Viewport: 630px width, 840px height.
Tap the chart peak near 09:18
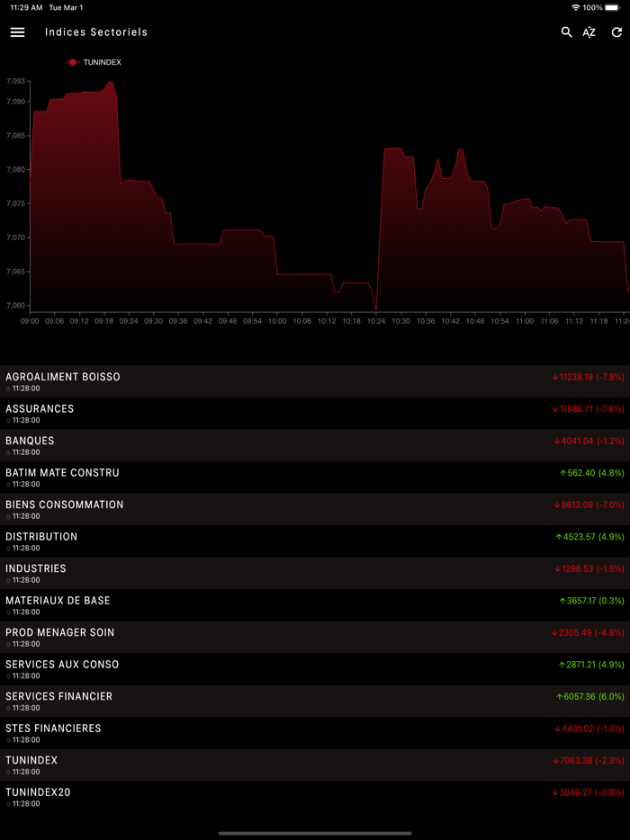[110, 83]
